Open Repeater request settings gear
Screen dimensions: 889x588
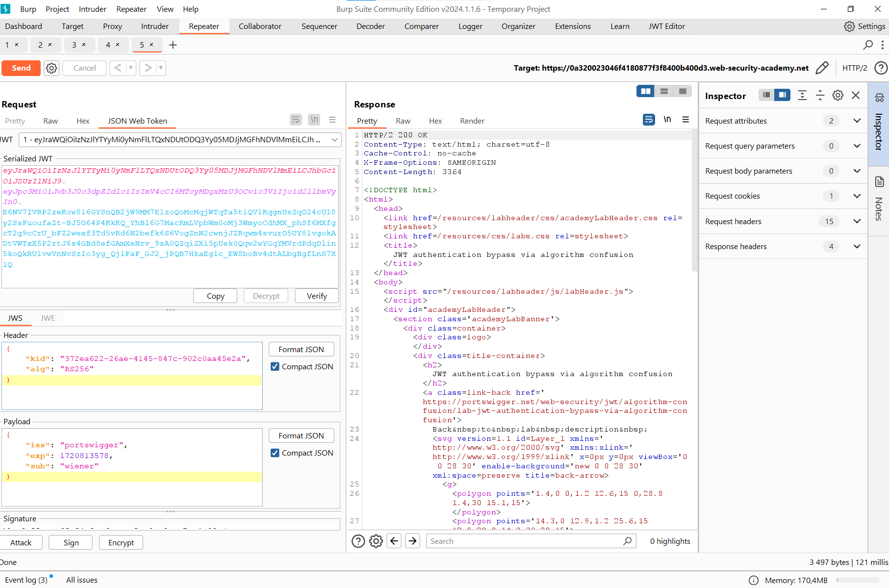click(51, 68)
